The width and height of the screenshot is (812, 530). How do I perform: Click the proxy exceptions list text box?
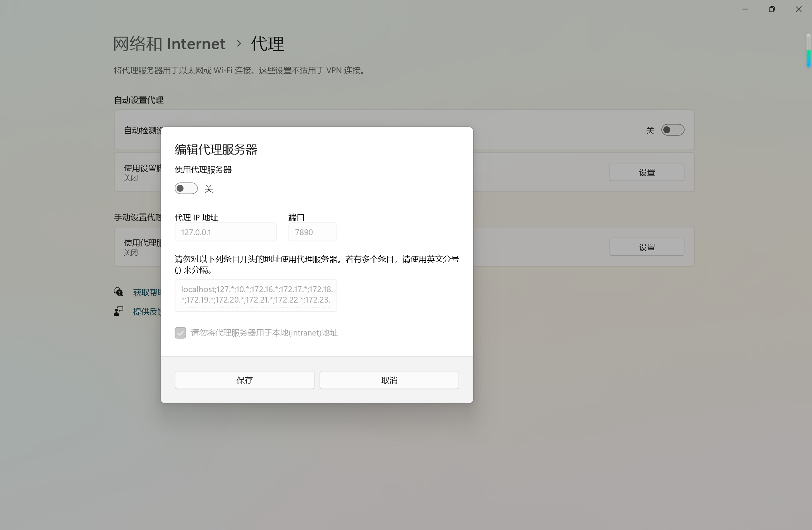pyautogui.click(x=256, y=295)
